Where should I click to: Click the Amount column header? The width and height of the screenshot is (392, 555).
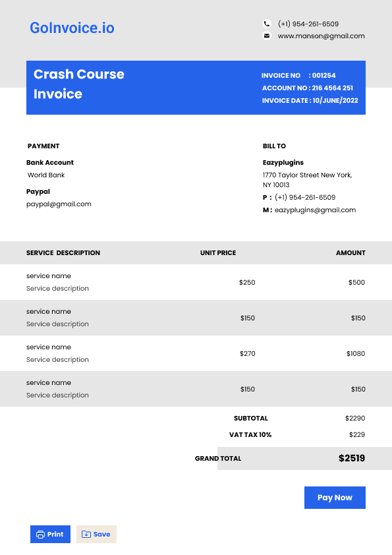(x=350, y=252)
